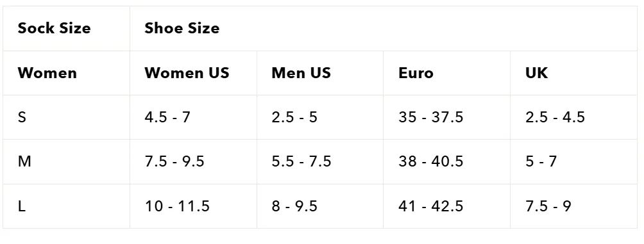644x244 pixels.
Task: Click the 2.5 - 5 Men US cell
Action: tap(320, 117)
